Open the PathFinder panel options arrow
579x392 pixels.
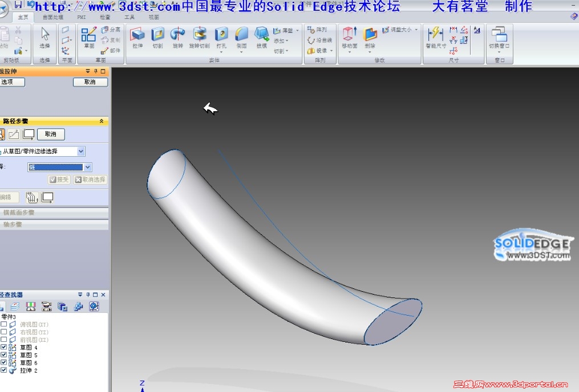[x=80, y=295]
